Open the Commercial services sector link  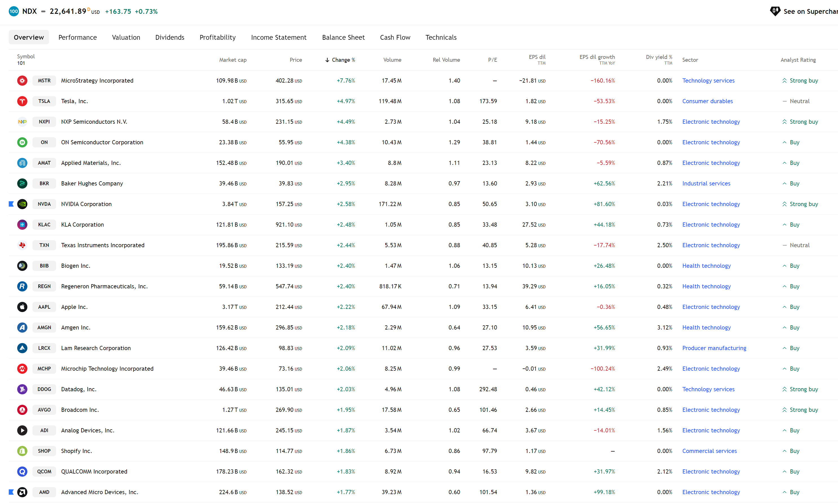(709, 451)
